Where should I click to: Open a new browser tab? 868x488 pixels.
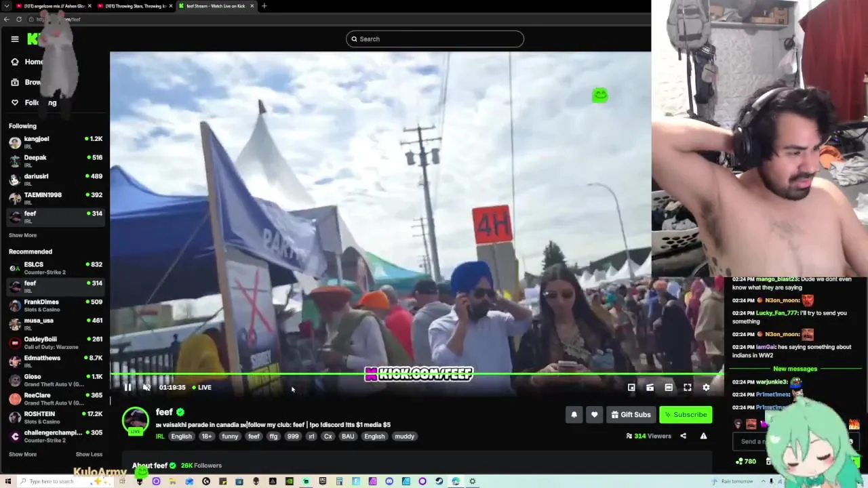264,6
